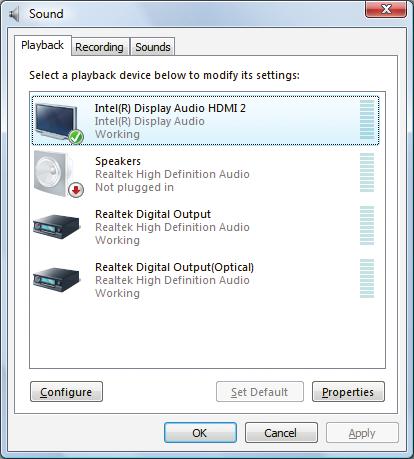Viewport: 414px width, 459px height.
Task: Click the Speakers volume level meter
Action: pyautogui.click(x=367, y=172)
